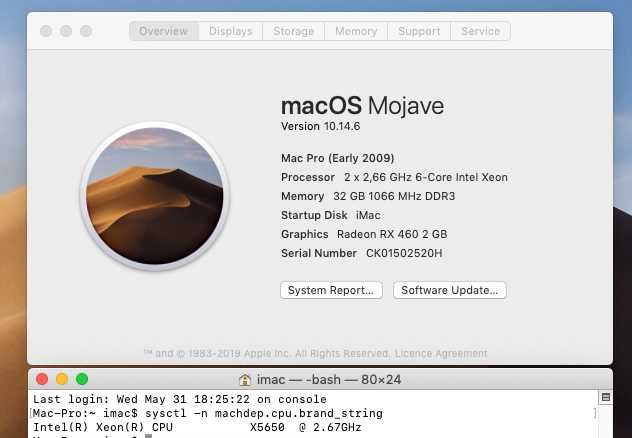Open the Memory tab

coord(356,31)
